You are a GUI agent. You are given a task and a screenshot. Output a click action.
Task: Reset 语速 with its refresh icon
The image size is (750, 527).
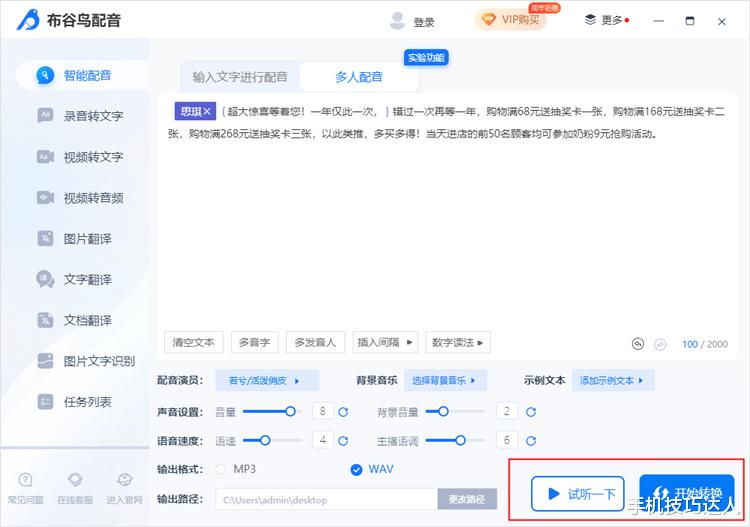pyautogui.click(x=343, y=441)
